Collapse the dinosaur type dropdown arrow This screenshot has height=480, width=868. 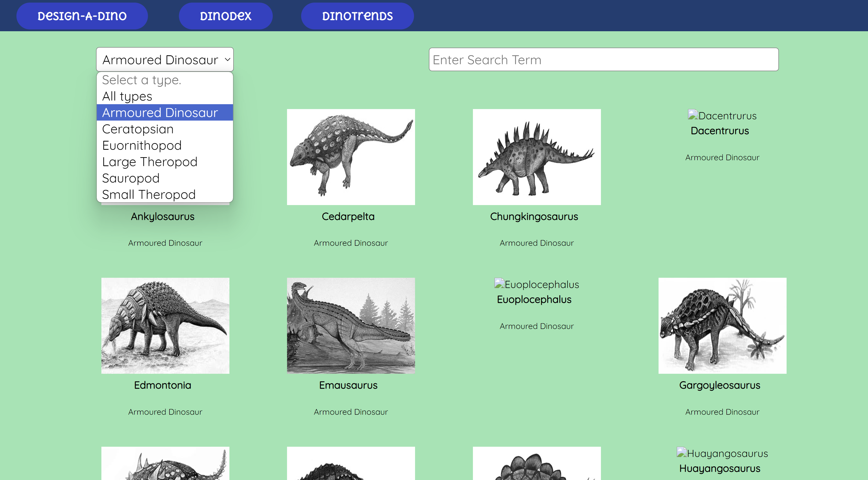coord(227,60)
